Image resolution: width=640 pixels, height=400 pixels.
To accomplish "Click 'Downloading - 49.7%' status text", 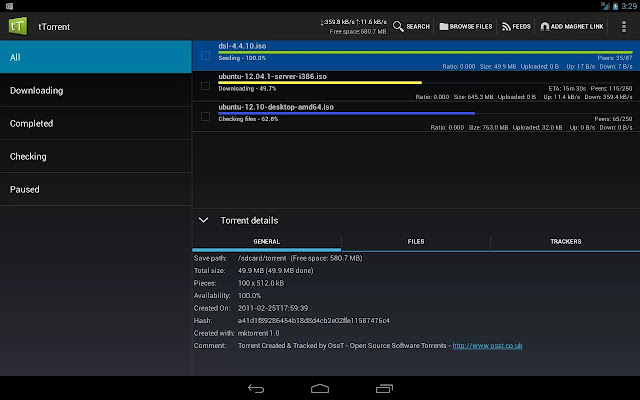I will tap(247, 89).
